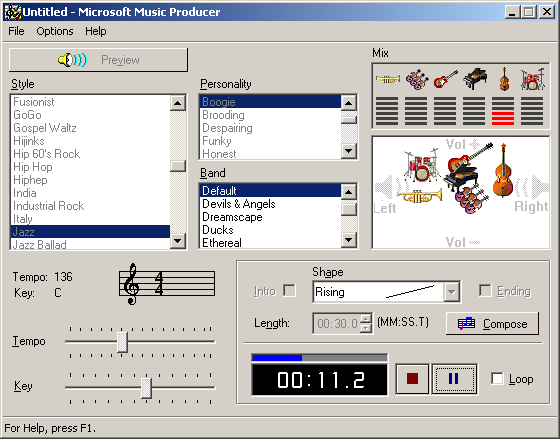This screenshot has height=439, width=560.
Task: Click the trumpet level meter bars
Action: point(387,111)
